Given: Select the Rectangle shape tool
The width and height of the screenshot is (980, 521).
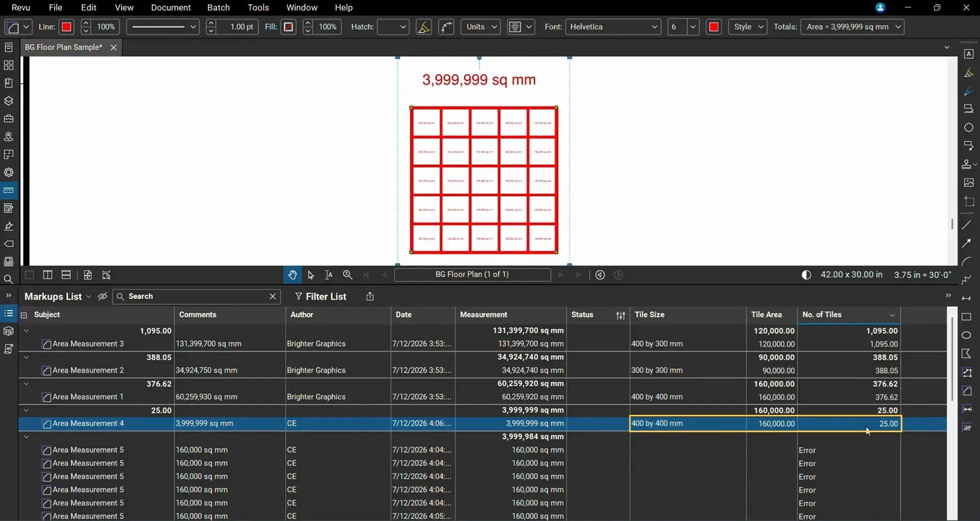Looking at the screenshot, I should pos(967,317).
